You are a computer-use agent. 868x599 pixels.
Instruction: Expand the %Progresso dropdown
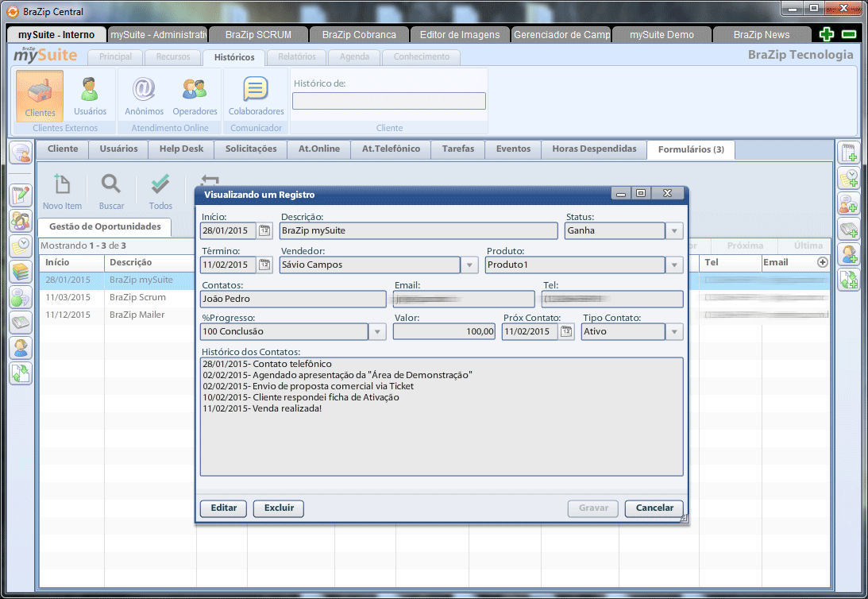377,331
